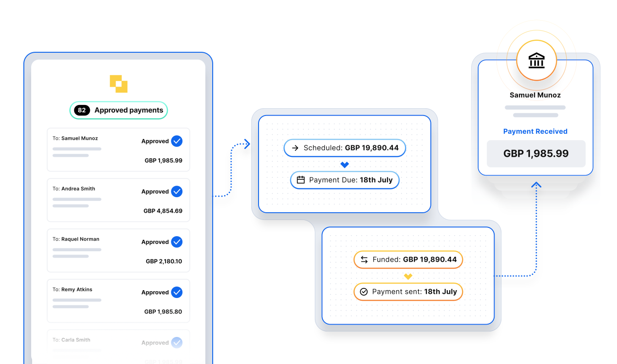Viewport: 617px width, 364px height.
Task: Click the arrow icon beside Scheduled
Action: click(295, 148)
